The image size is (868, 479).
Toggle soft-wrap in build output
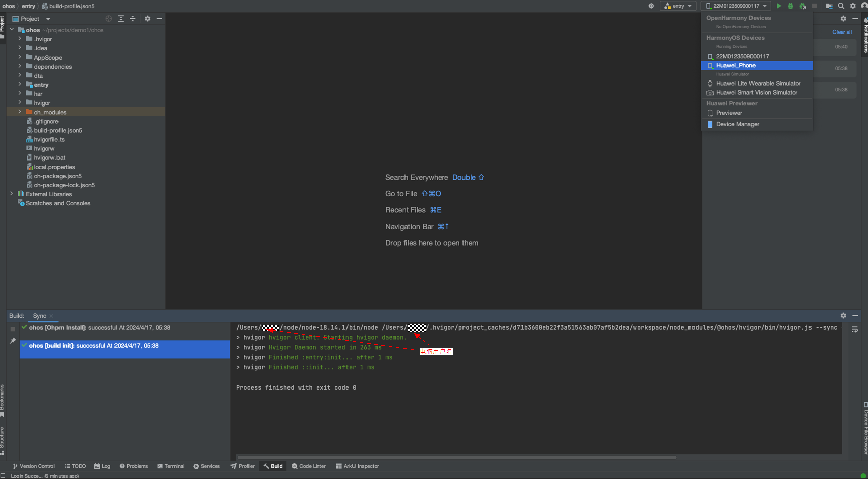[855, 329]
